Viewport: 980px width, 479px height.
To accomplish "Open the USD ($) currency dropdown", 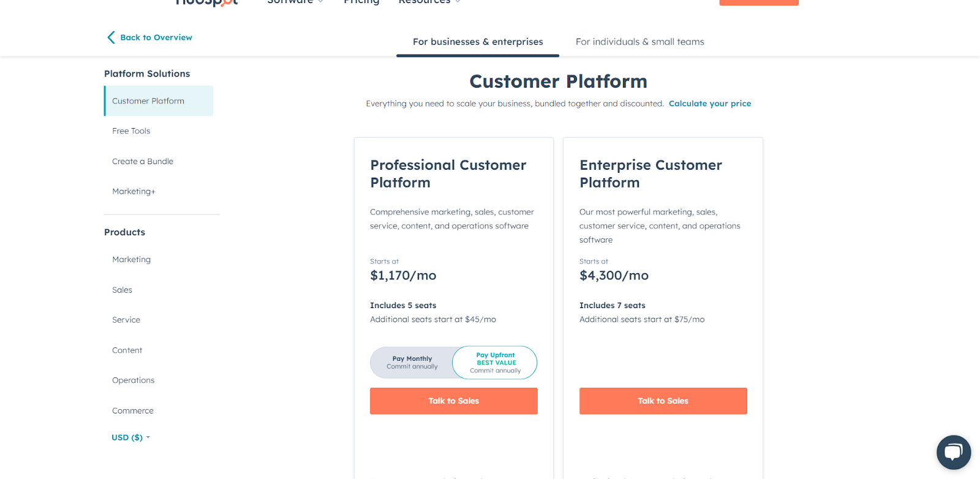I will pyautogui.click(x=130, y=437).
